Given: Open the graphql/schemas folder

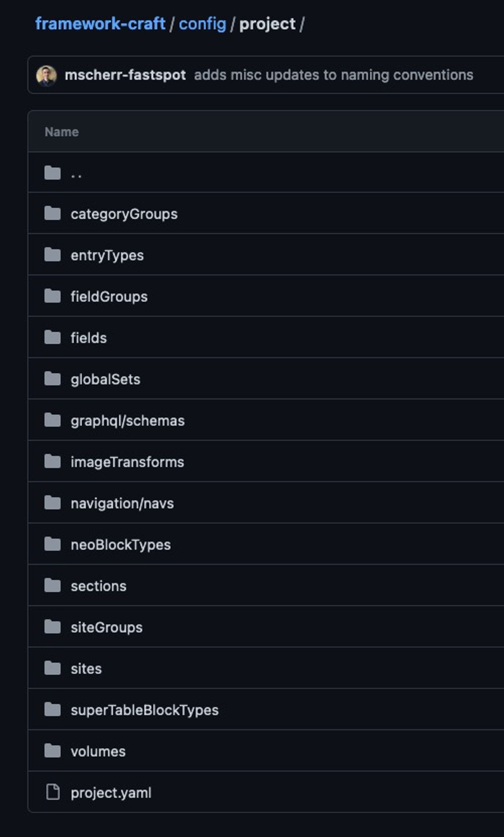Looking at the screenshot, I should tap(128, 421).
